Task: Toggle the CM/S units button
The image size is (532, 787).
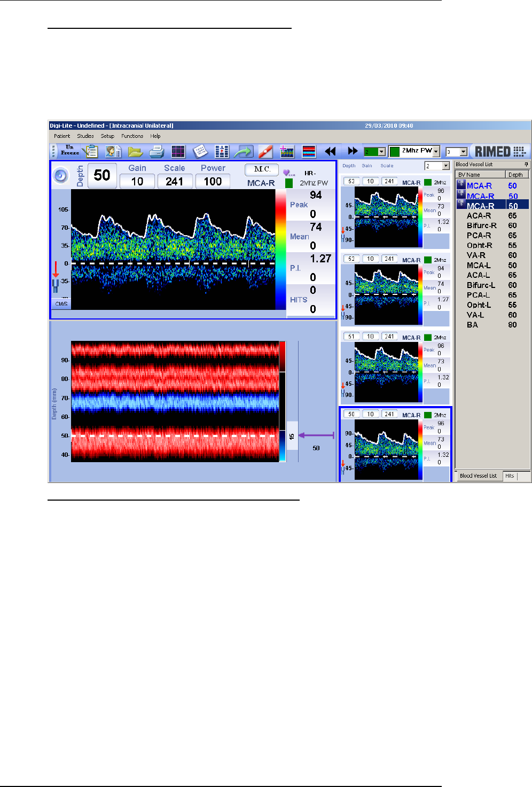Action: click(x=61, y=304)
